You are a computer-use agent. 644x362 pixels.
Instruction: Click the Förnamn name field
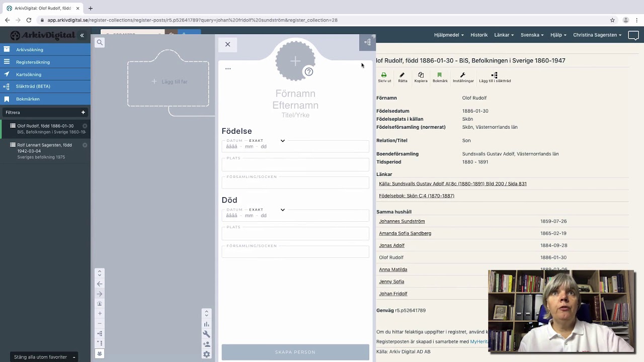(295, 94)
